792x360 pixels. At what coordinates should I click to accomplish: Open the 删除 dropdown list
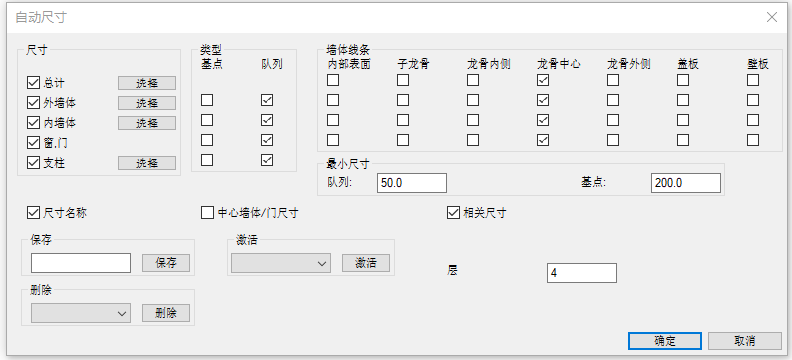(x=81, y=313)
